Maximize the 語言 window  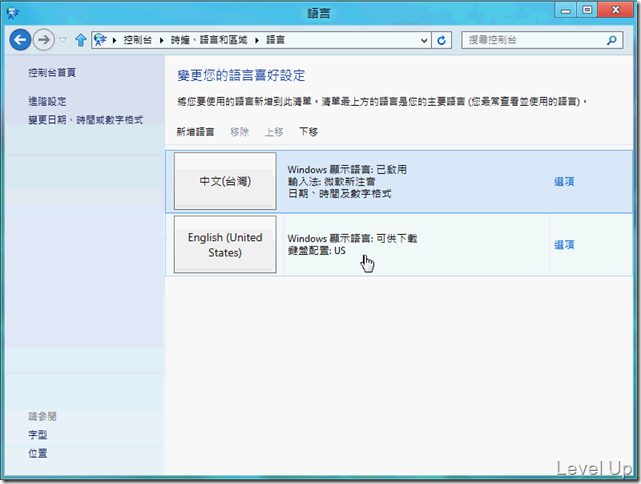(x=587, y=10)
